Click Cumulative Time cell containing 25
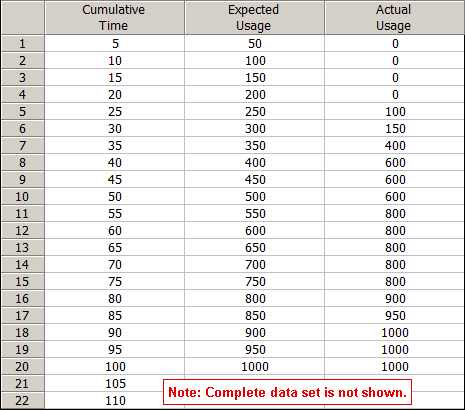Screen dimensions: 465x410 (115, 111)
